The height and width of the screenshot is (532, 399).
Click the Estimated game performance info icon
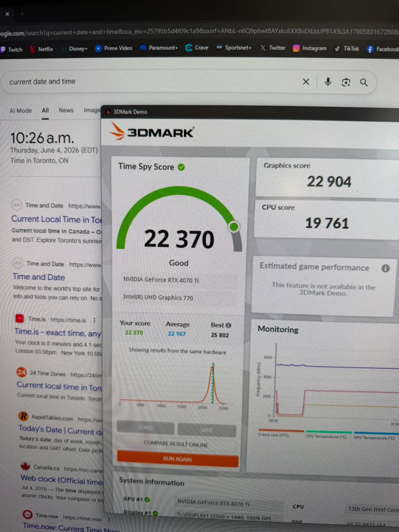[x=385, y=268]
